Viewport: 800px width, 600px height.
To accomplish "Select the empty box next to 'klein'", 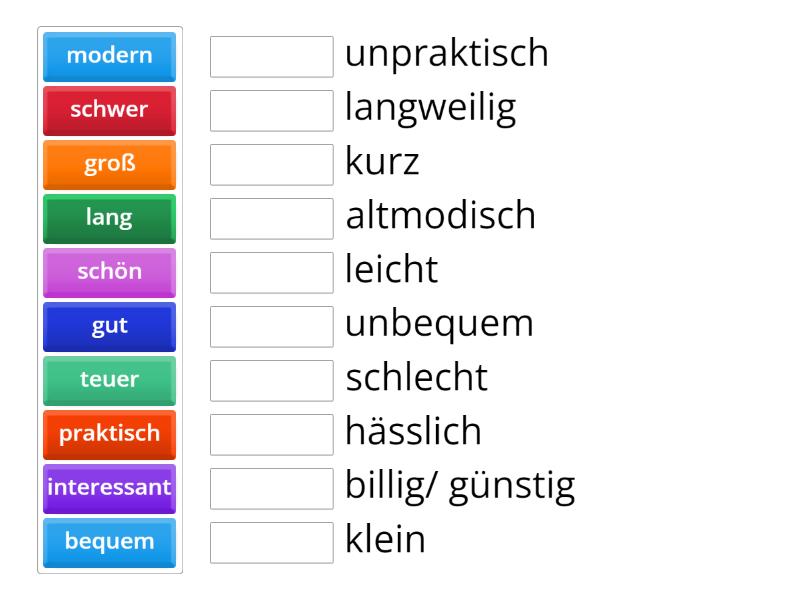I will pos(272,543).
